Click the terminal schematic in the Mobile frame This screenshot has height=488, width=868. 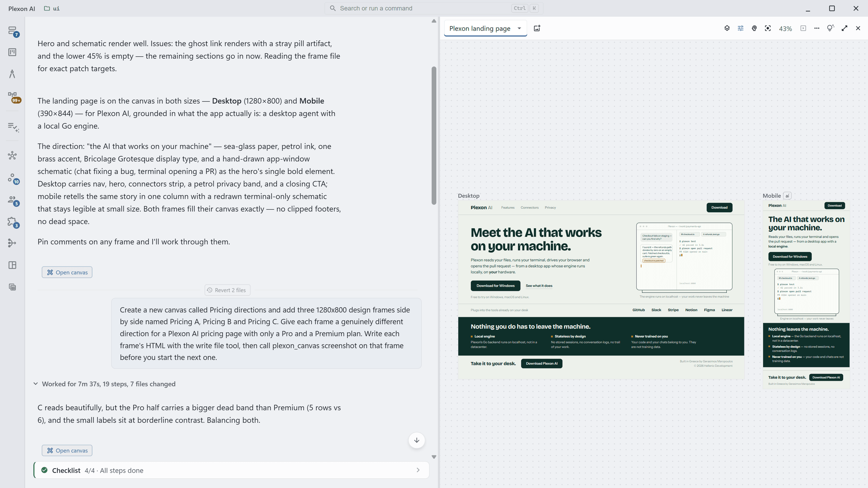tap(806, 292)
